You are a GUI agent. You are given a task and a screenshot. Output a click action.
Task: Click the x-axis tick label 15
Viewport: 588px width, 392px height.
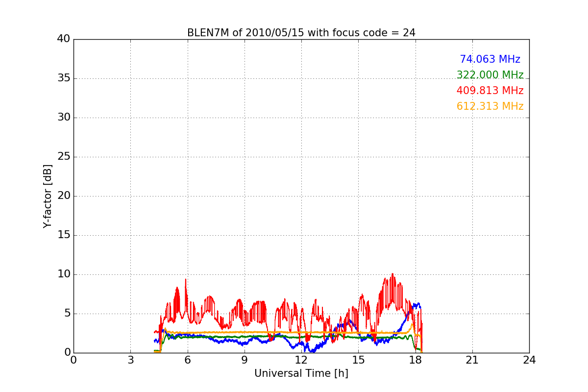358,360
